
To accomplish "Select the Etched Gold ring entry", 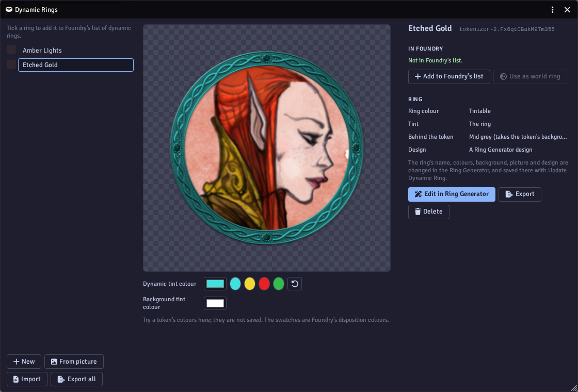I will [x=75, y=65].
